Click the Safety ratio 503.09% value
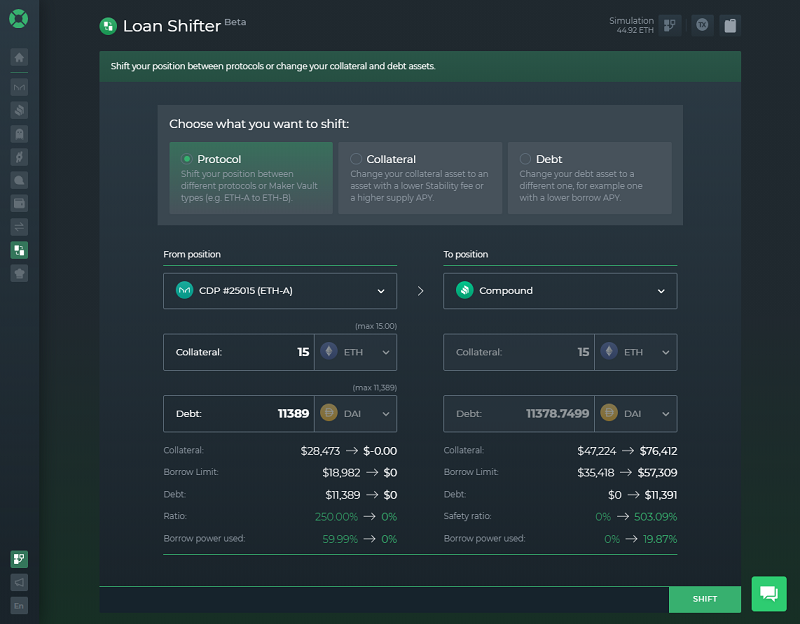The height and width of the screenshot is (624, 800). (x=656, y=517)
